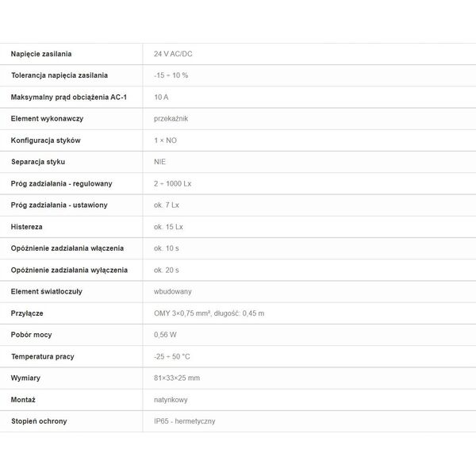Click the 'wbudowany' value cell

point(173,292)
